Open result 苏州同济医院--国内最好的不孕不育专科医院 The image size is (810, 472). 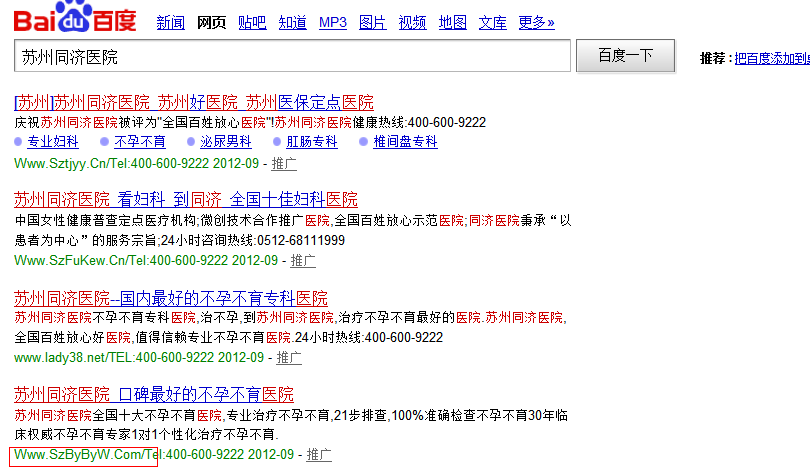click(x=171, y=298)
